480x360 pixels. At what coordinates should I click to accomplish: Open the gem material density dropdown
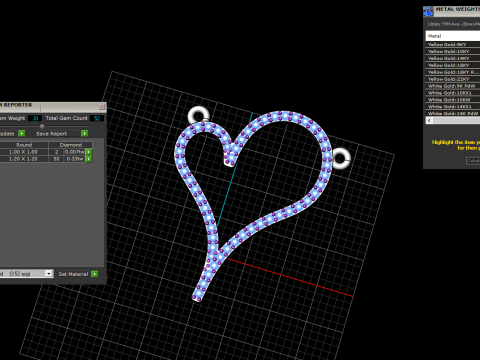click(x=49, y=274)
